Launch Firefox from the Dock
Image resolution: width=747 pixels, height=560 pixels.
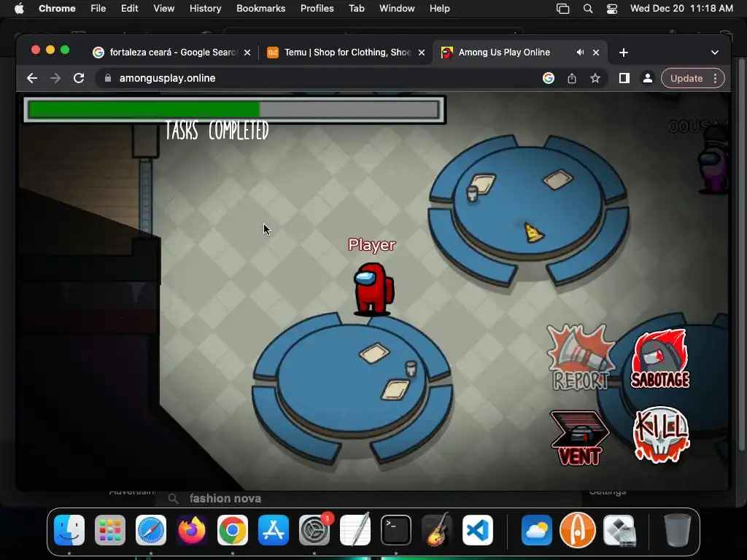click(x=192, y=529)
